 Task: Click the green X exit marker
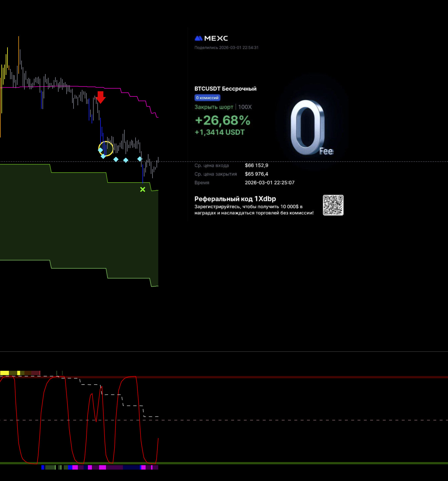[x=143, y=189]
